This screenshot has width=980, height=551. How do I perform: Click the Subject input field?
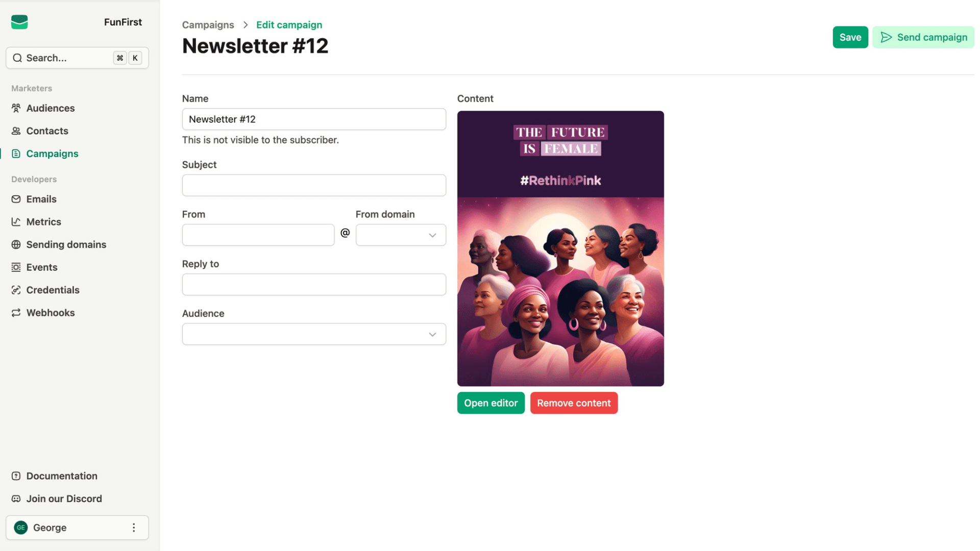pyautogui.click(x=314, y=185)
